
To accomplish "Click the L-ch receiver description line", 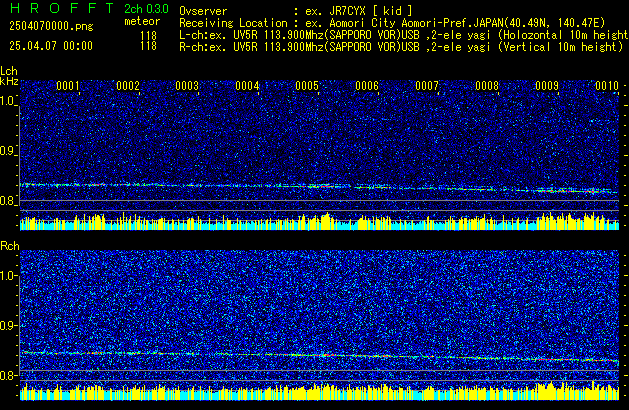I will coord(404,35).
